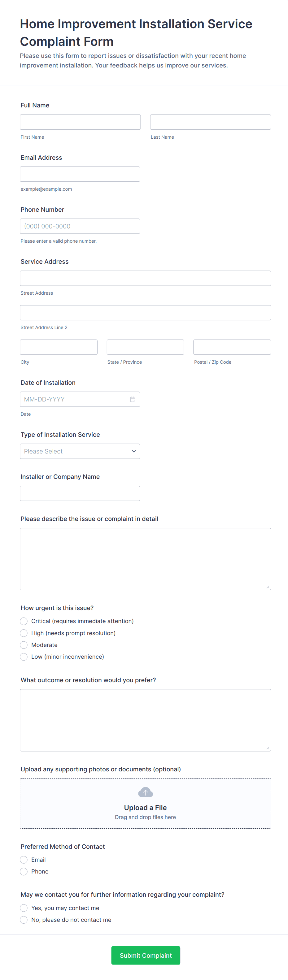Viewport: 288px width, 980px height.
Task: Select Critical urgency radio button
Action: click(24, 621)
